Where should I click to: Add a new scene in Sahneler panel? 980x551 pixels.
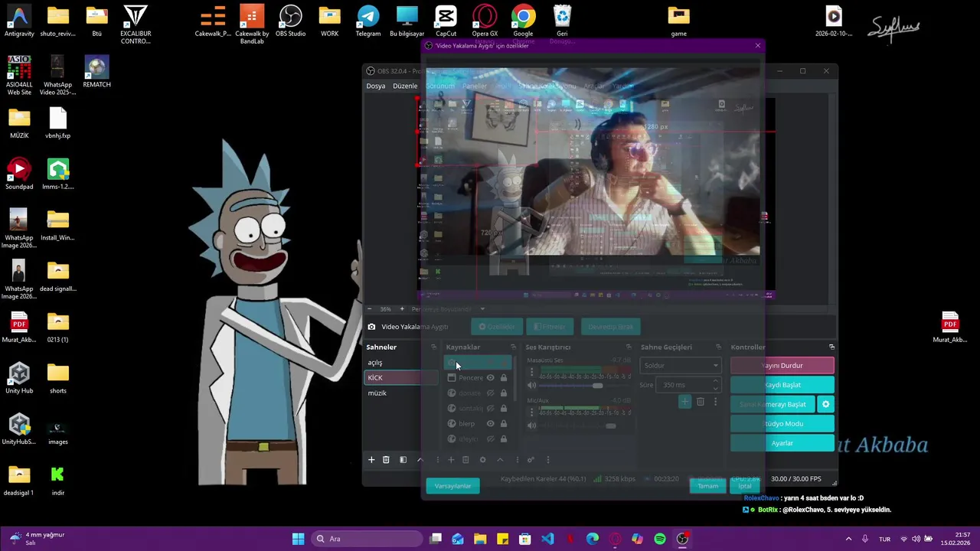point(371,460)
